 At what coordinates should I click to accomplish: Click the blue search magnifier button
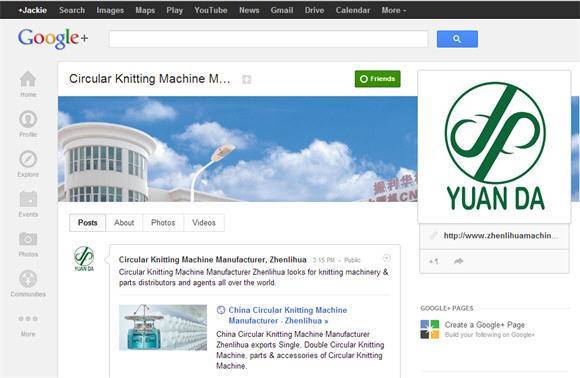(457, 39)
